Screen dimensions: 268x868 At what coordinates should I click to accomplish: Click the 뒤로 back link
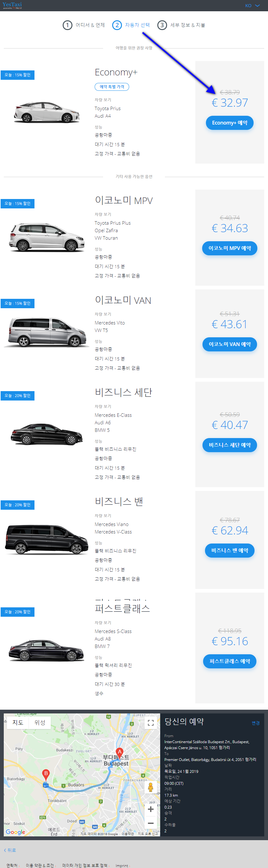click(x=10, y=850)
